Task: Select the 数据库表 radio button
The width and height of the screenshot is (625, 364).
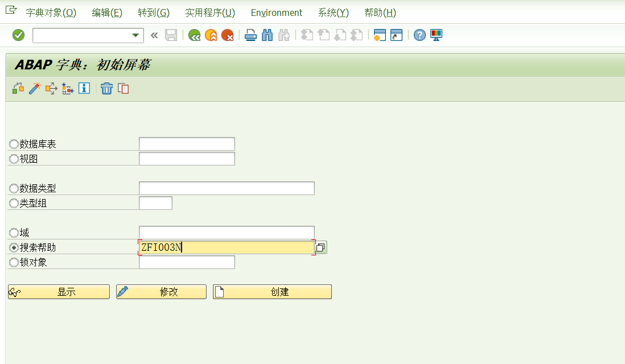Action: coord(13,143)
